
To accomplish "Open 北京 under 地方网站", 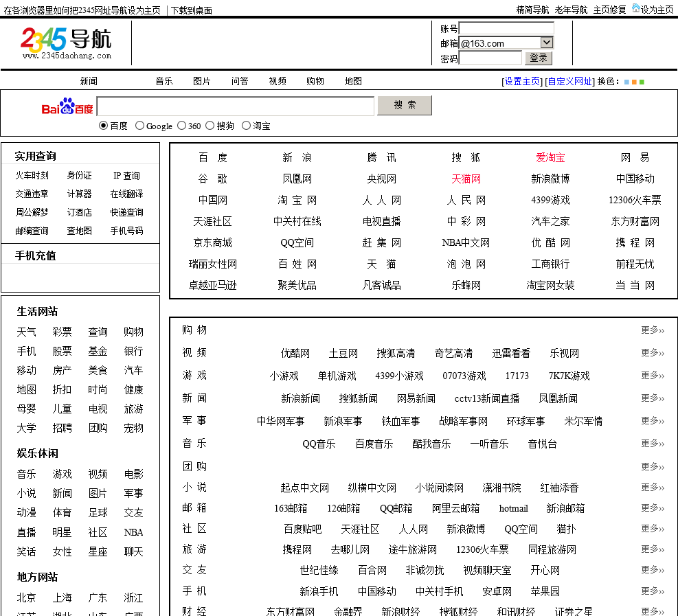I will 26,598.
